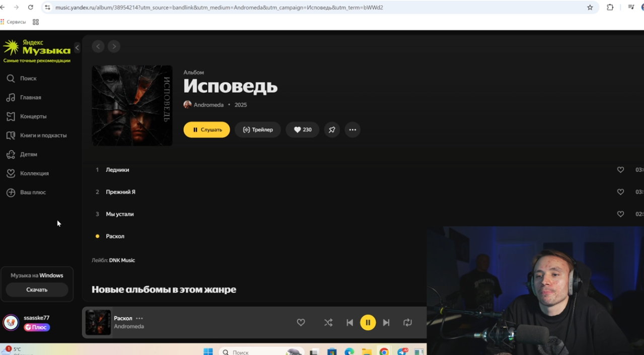Click the Скачать button for Windows app
This screenshot has height=355, width=644.
(37, 290)
